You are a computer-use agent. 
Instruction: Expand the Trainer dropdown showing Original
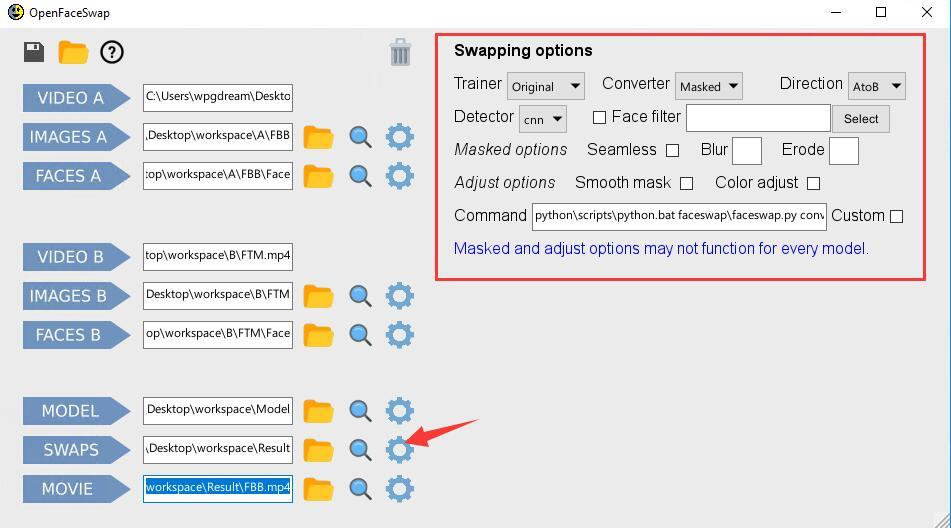545,86
